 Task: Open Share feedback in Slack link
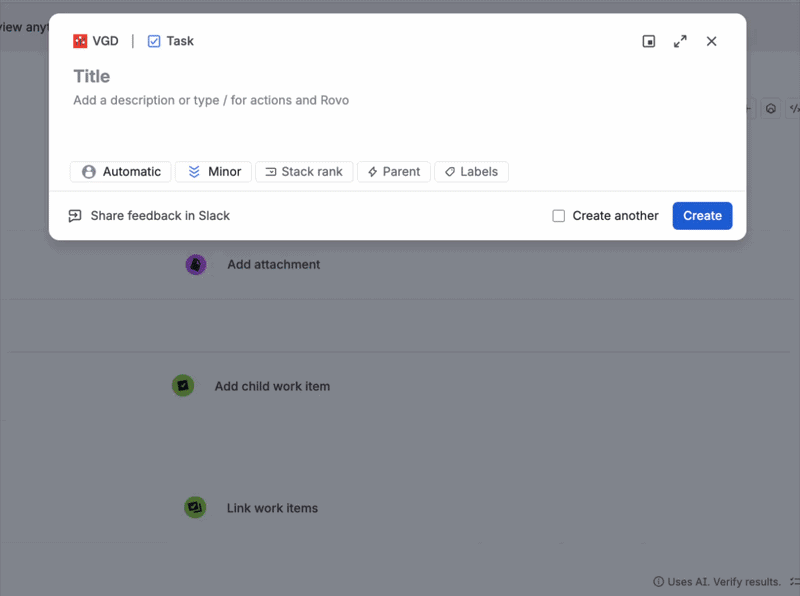[149, 216]
